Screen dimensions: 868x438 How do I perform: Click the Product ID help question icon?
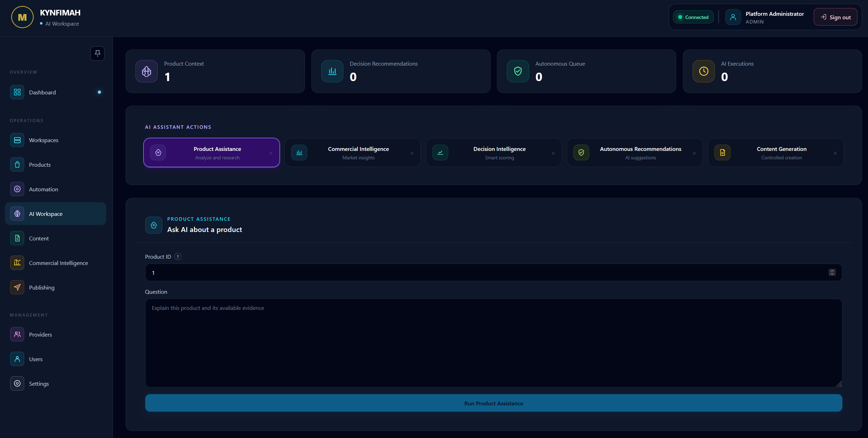pos(178,257)
